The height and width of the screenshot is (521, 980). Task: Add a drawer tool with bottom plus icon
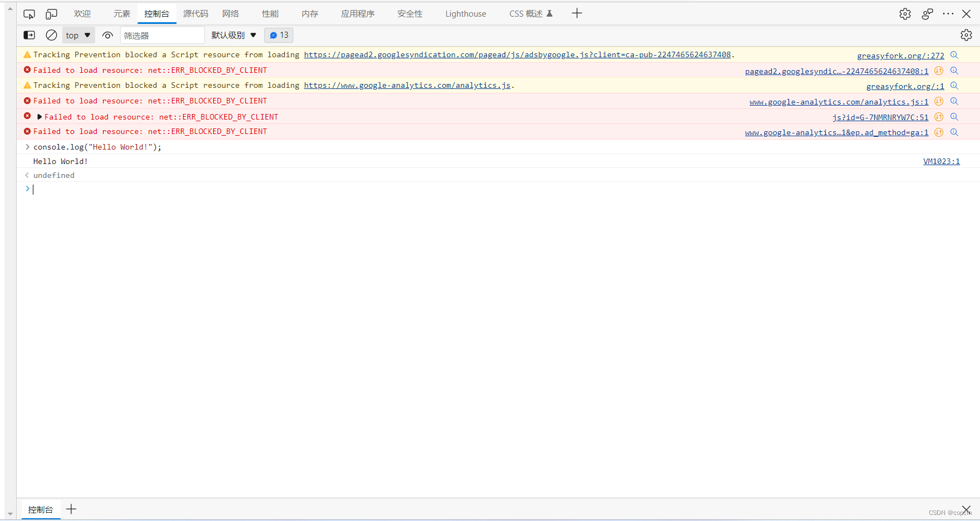click(71, 509)
